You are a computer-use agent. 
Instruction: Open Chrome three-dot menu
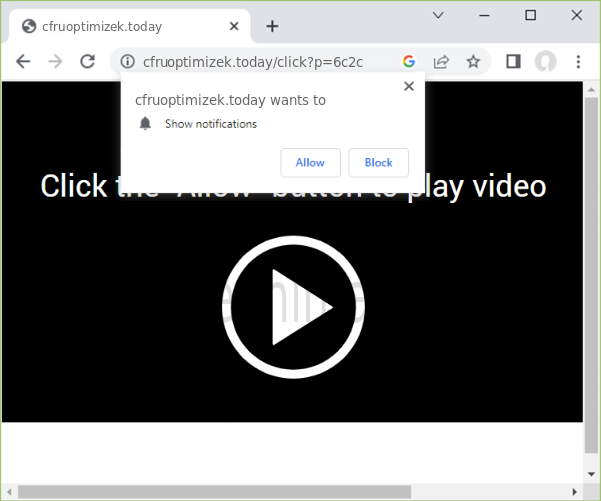[578, 61]
